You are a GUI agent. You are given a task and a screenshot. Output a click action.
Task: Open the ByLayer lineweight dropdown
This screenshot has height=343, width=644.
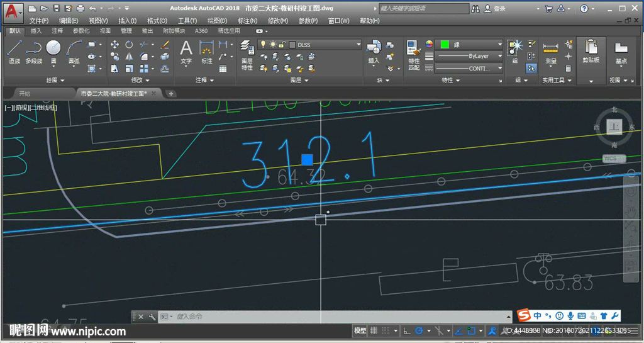click(x=500, y=56)
